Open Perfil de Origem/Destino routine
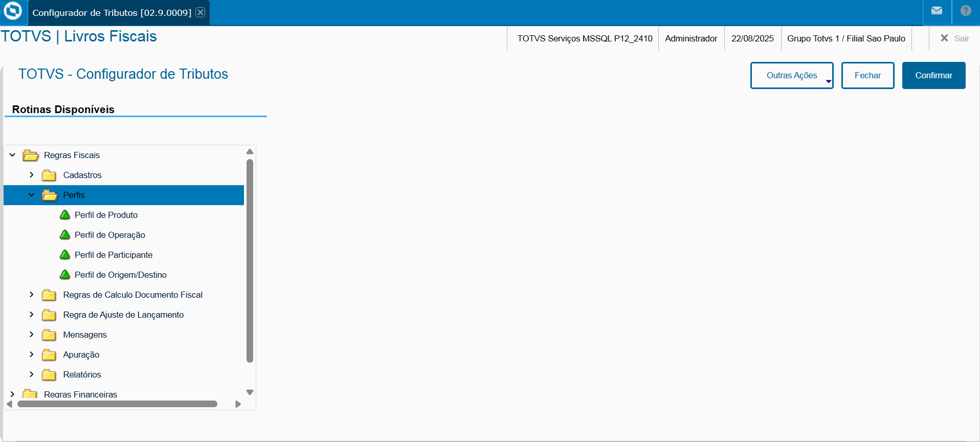Screen dimensions: 980x442 click(x=121, y=275)
